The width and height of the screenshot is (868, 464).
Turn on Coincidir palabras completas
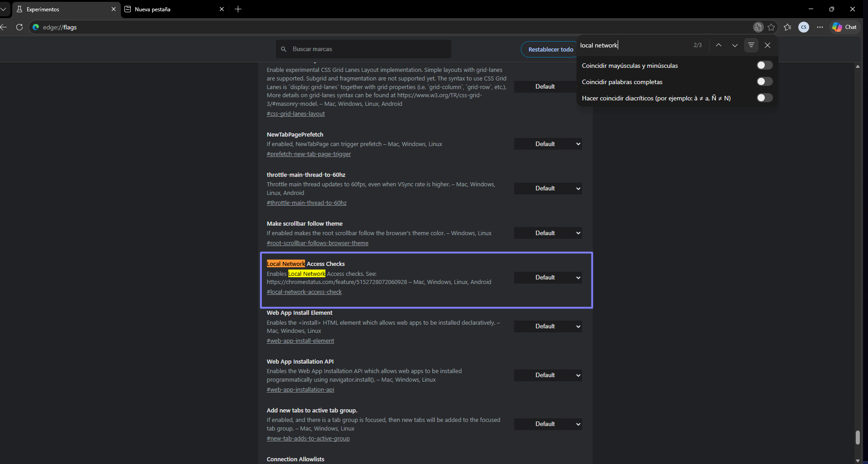[764, 82]
